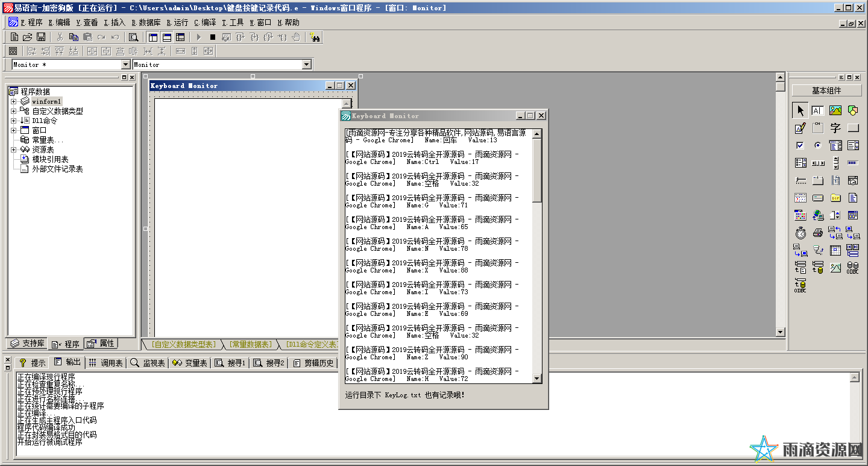Select the shape box component icon
The height and width of the screenshot is (466, 868).
852,110
